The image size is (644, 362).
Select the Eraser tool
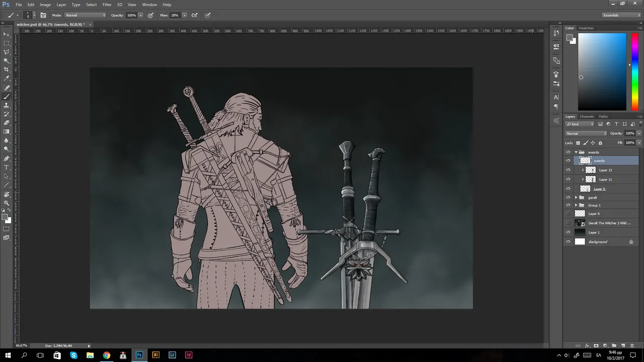tap(7, 123)
